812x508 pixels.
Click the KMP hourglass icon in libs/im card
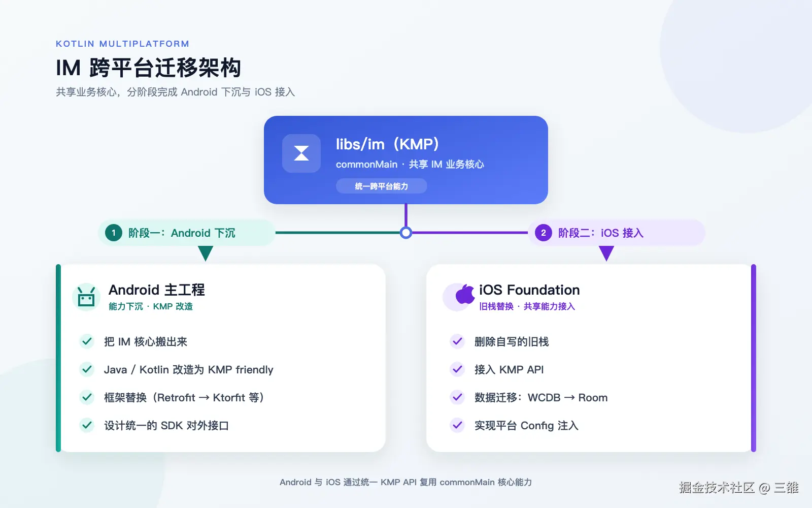tap(301, 153)
